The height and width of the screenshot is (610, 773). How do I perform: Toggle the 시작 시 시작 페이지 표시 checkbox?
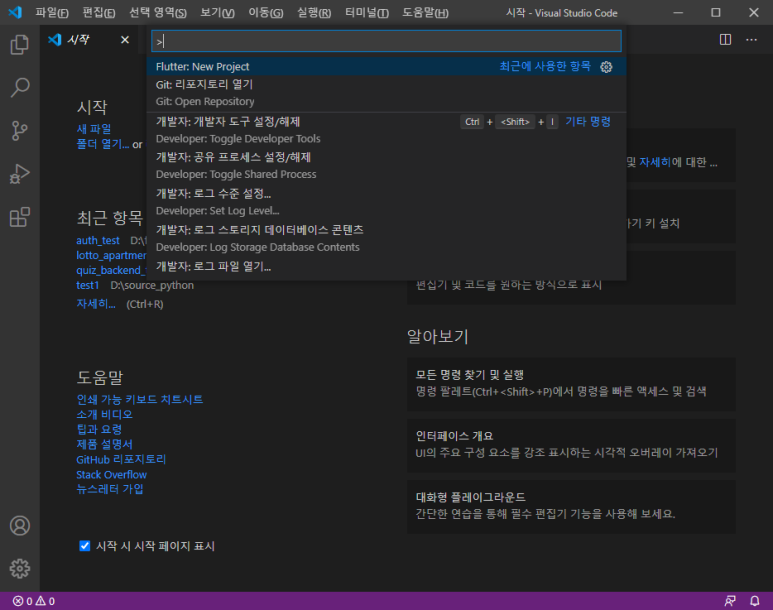[85, 546]
